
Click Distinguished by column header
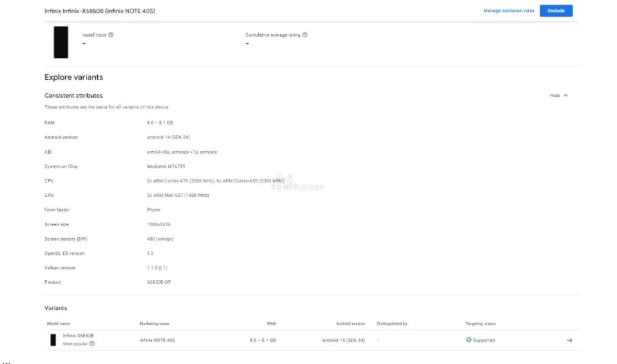(391, 323)
